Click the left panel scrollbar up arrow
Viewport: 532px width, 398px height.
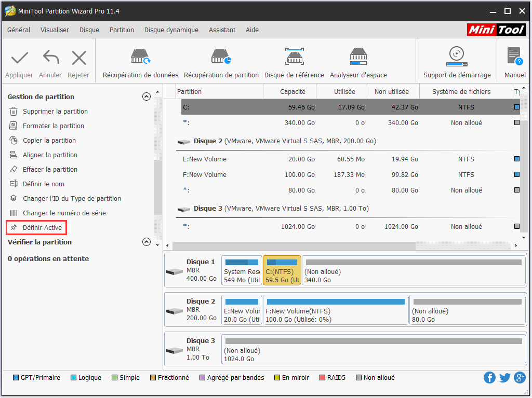[x=157, y=92]
